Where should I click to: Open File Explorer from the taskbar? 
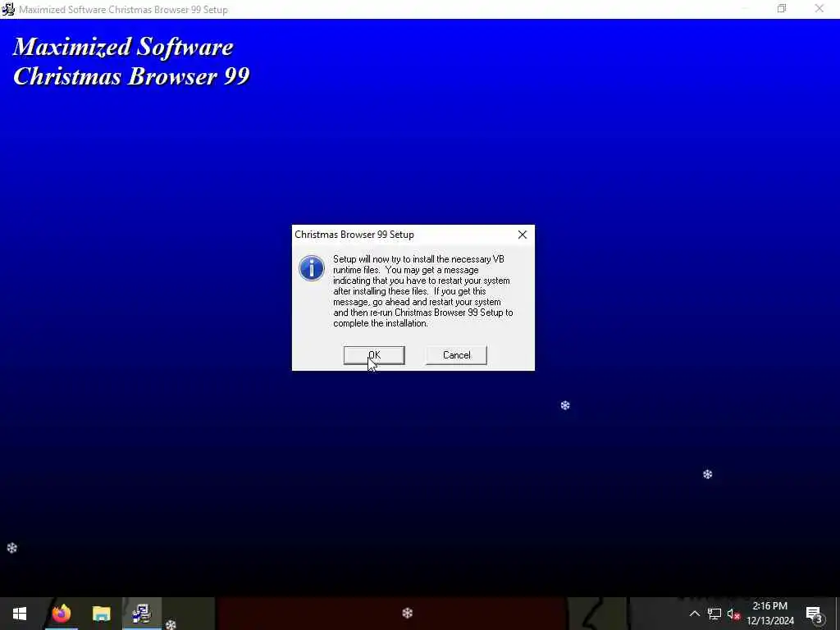[101, 614]
